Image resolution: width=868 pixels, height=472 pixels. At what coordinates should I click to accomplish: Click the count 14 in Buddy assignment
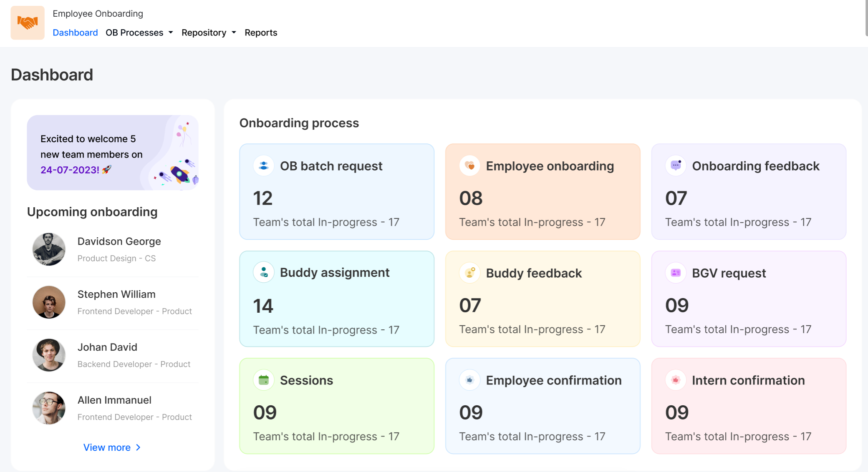tap(263, 306)
